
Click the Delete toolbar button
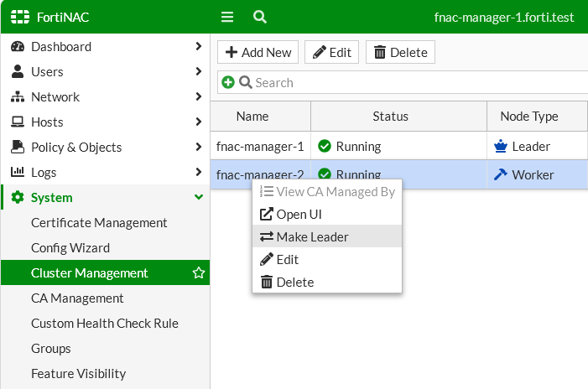(400, 52)
